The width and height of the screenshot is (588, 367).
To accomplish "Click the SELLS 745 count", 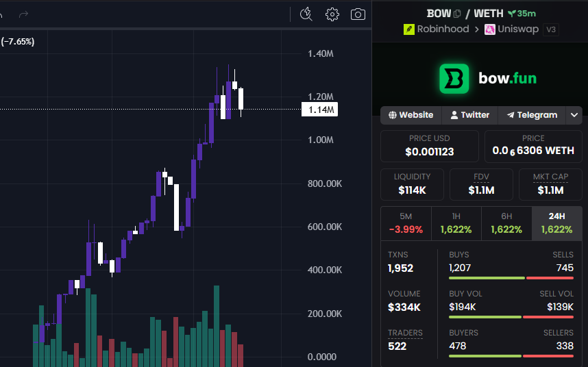I will click(x=565, y=268).
